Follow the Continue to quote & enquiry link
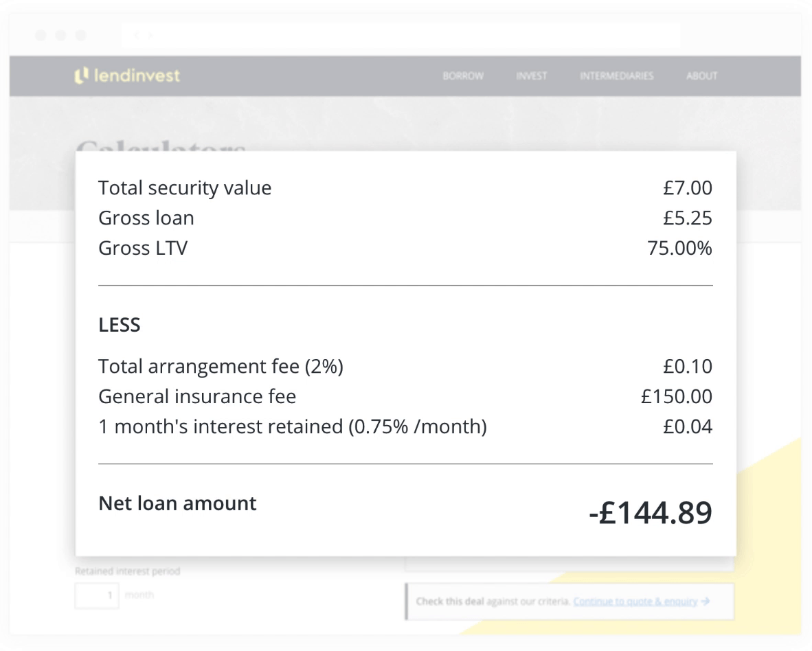This screenshot has width=812, height=651. click(635, 602)
